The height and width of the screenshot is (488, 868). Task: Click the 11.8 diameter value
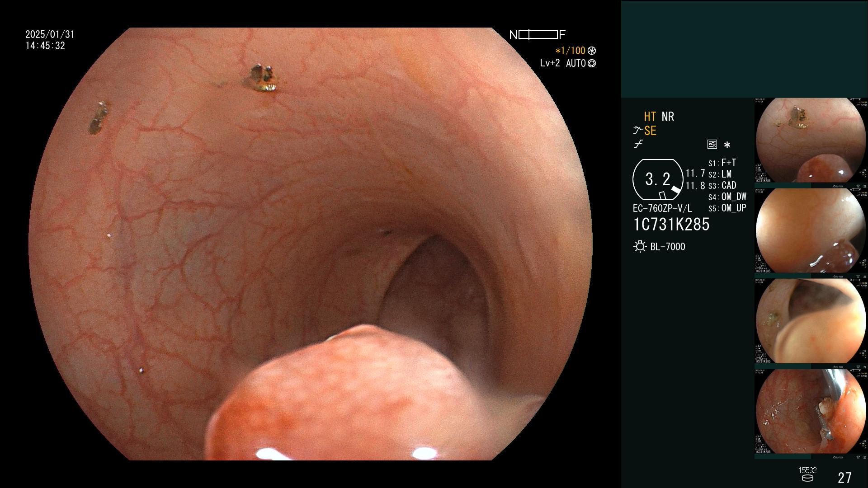695,185
